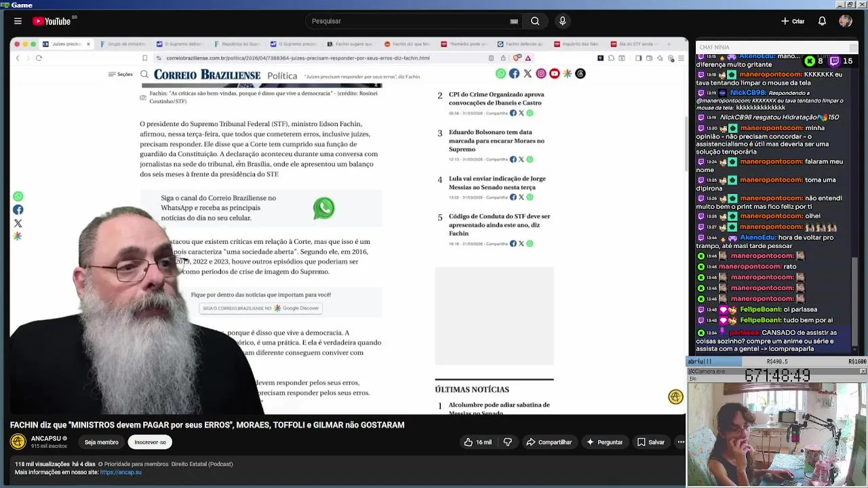In the video, click header WhatsApp icon
The height and width of the screenshot is (488, 868).
pyautogui.click(x=500, y=73)
